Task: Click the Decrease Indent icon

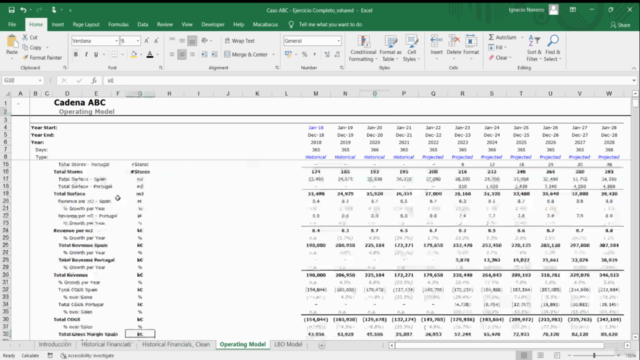Action: click(x=204, y=54)
